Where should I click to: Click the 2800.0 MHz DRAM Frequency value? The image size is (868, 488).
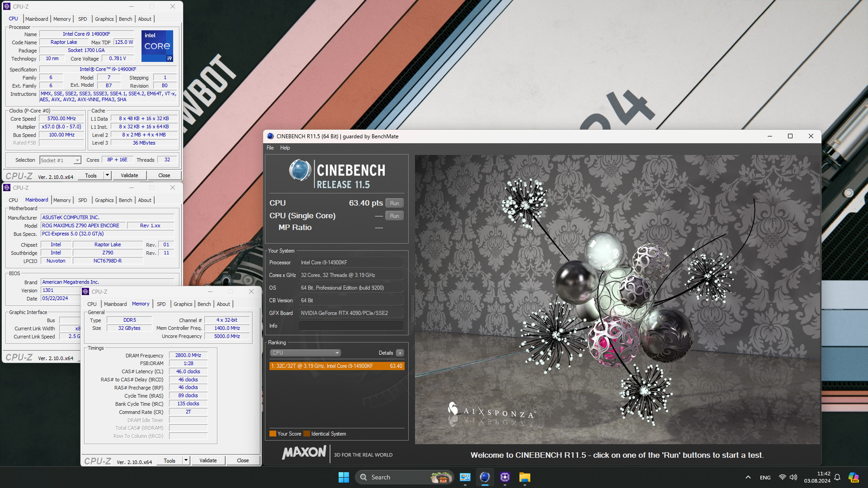(188, 355)
